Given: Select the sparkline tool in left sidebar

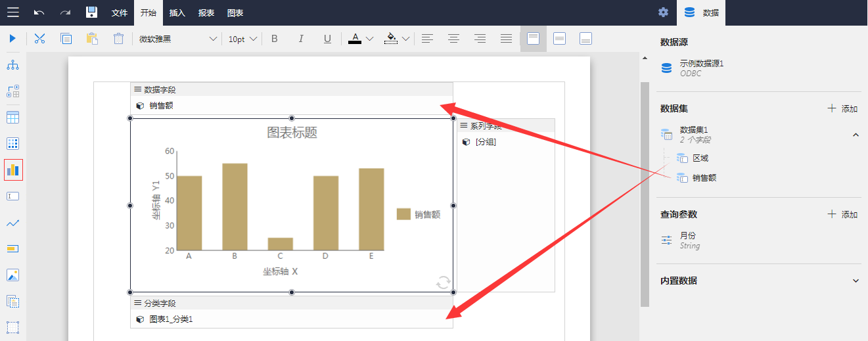Looking at the screenshot, I should [x=13, y=223].
